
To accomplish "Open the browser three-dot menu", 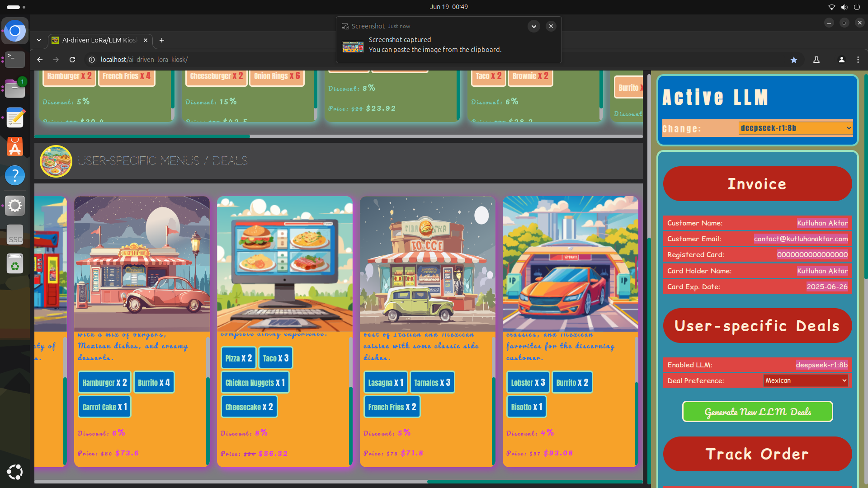I will point(858,60).
